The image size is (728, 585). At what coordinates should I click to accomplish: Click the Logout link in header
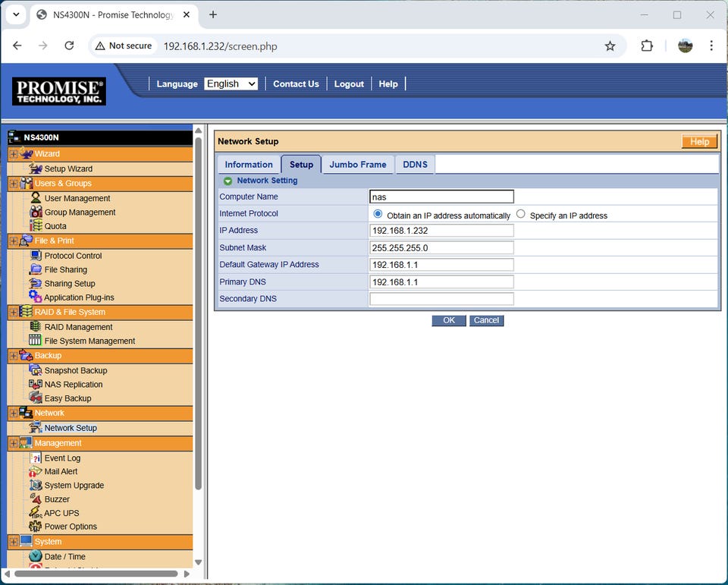click(349, 84)
